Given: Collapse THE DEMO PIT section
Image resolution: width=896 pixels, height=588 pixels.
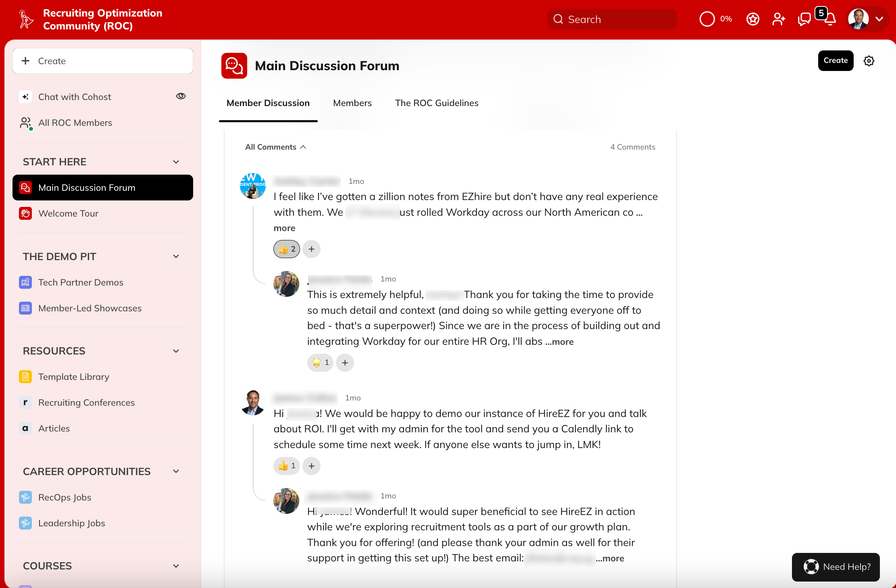Looking at the screenshot, I should [x=176, y=256].
